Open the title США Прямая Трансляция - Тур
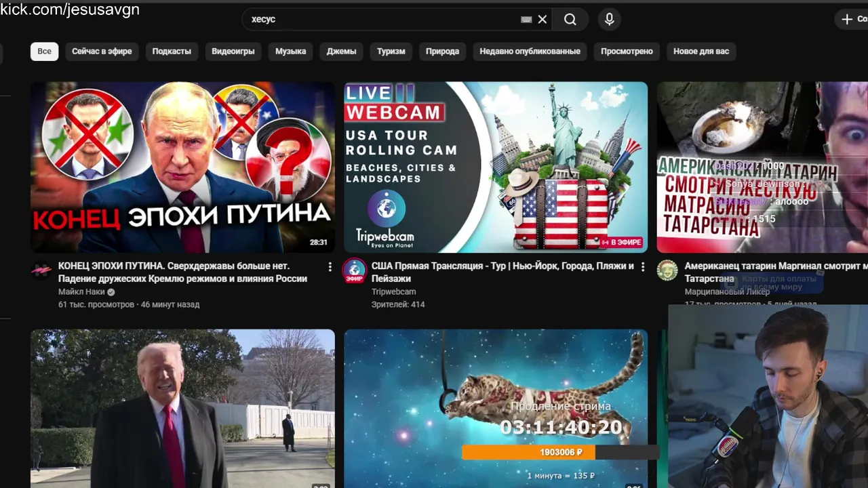The width and height of the screenshot is (868, 488). pos(502,272)
